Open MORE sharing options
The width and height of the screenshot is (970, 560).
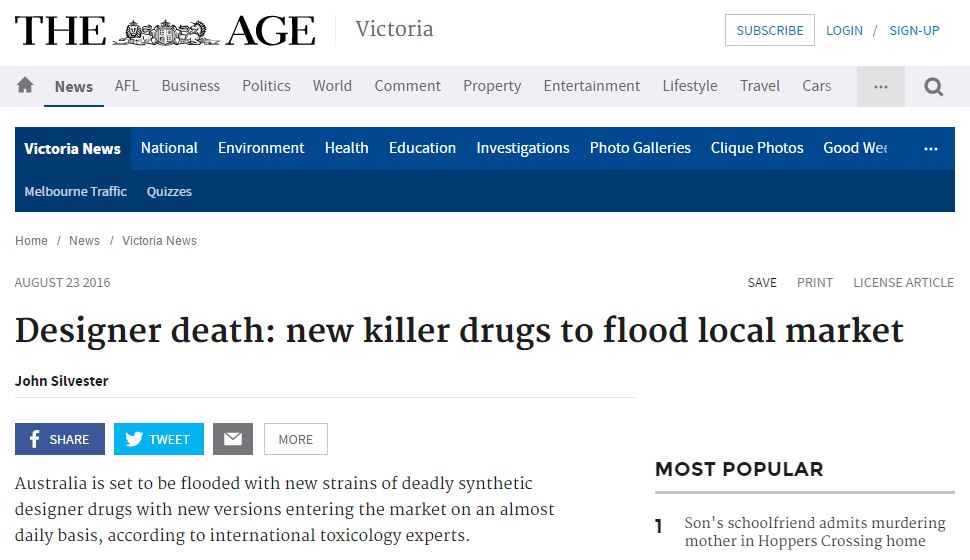[295, 439]
